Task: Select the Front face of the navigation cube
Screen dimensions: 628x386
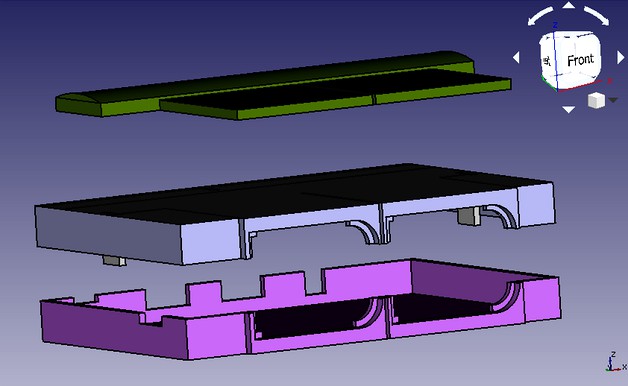Action: tap(579, 60)
